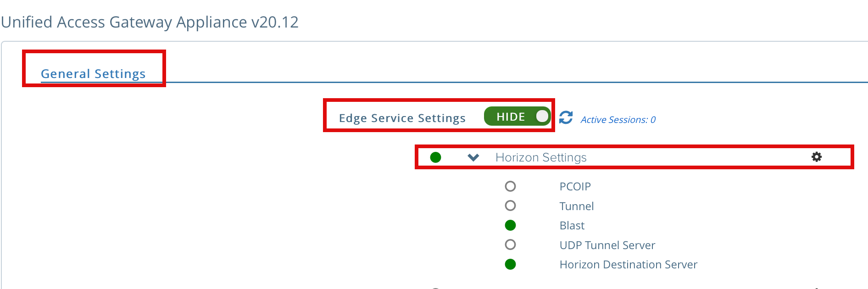Image resolution: width=868 pixels, height=289 pixels.
Task: Click the refresh icon beside Active Sessions
Action: point(566,117)
